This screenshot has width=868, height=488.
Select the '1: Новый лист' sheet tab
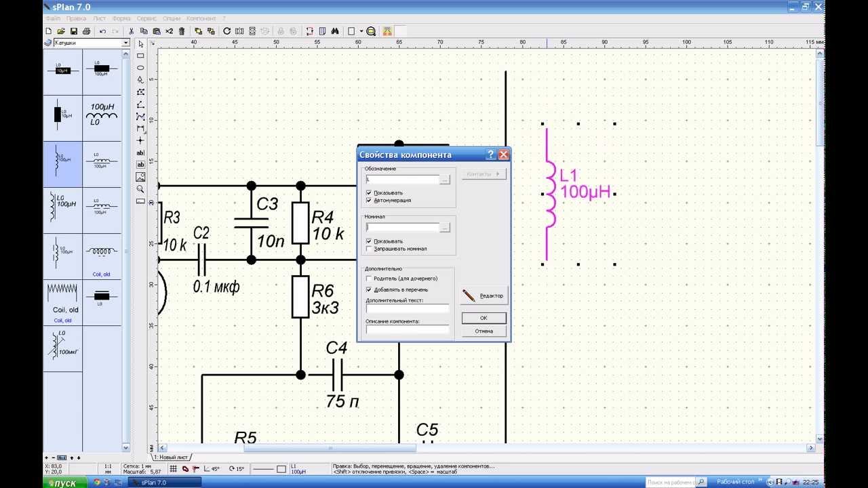pyautogui.click(x=172, y=457)
